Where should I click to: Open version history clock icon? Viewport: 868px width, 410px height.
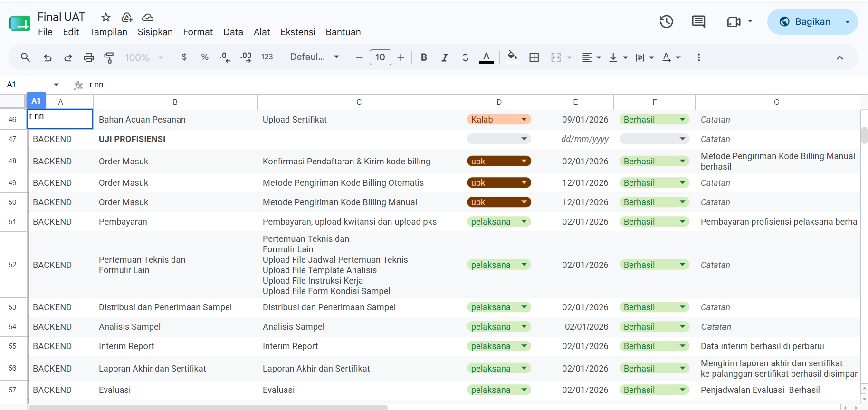point(666,21)
